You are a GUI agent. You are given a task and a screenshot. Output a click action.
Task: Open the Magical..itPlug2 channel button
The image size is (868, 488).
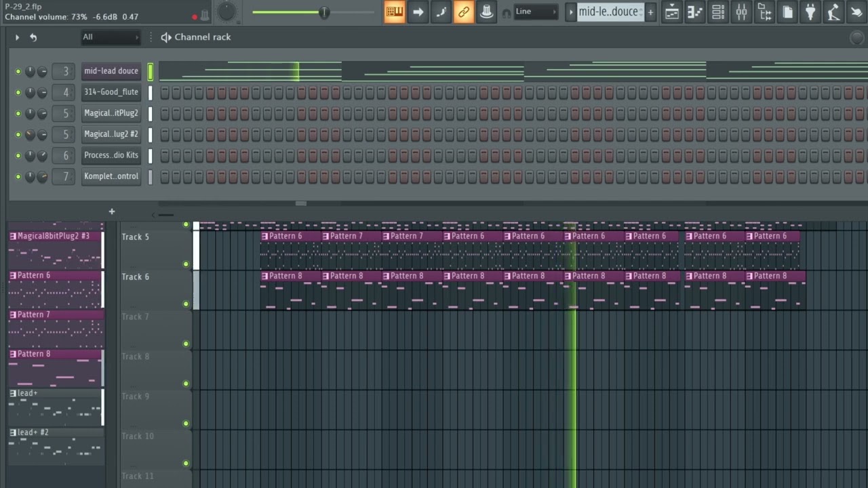(111, 113)
